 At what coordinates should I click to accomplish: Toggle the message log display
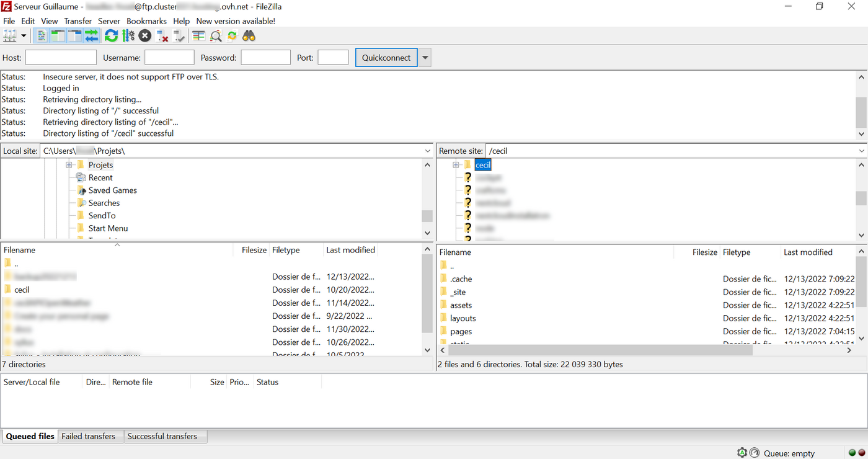coord(41,35)
